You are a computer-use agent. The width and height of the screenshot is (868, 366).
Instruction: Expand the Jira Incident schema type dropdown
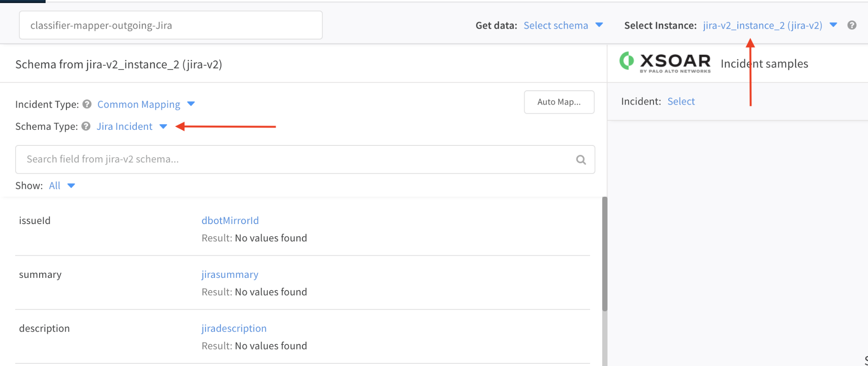pos(131,127)
